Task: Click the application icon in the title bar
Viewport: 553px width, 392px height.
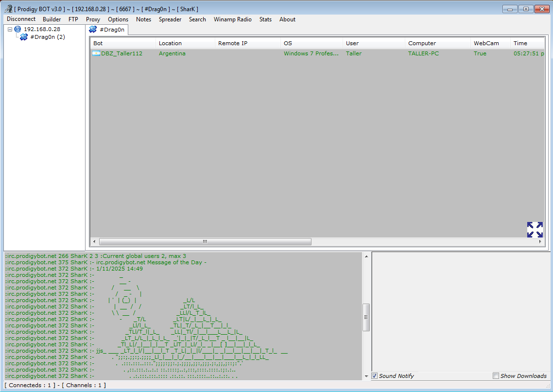Action: [x=8, y=9]
